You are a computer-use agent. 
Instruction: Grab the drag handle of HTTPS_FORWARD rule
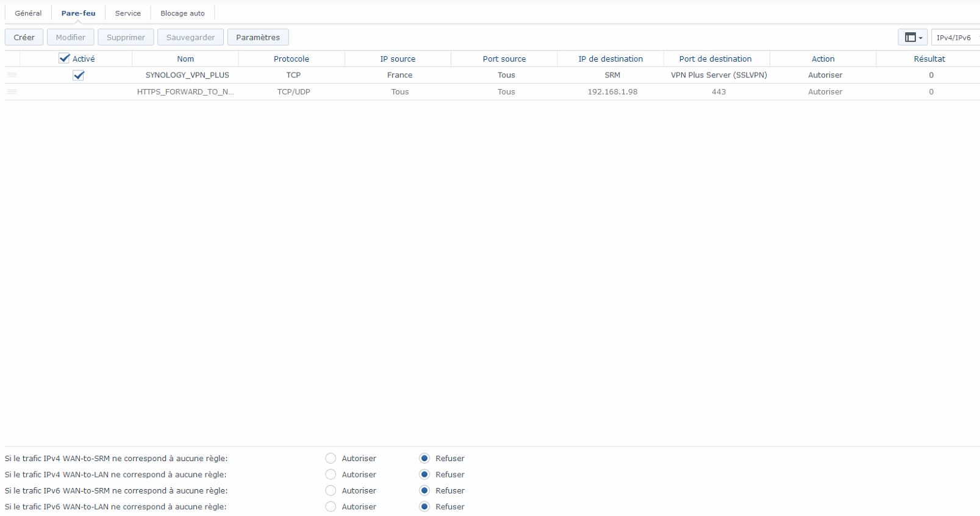(x=12, y=92)
